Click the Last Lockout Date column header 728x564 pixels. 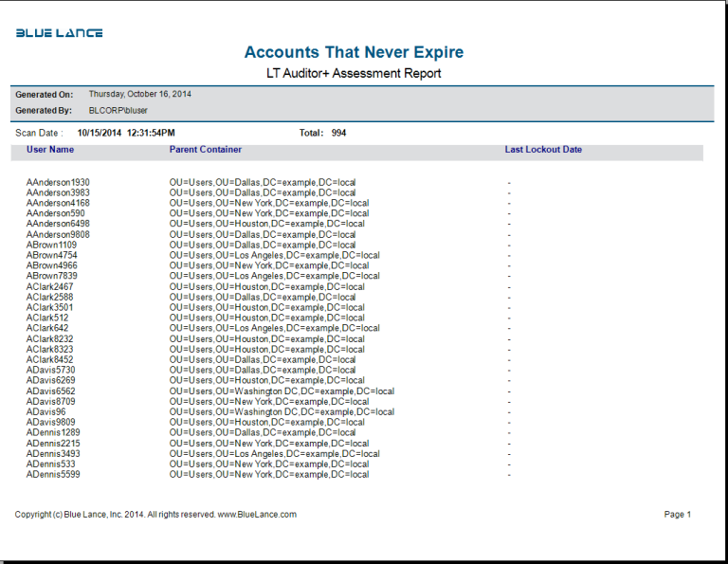pyautogui.click(x=543, y=150)
